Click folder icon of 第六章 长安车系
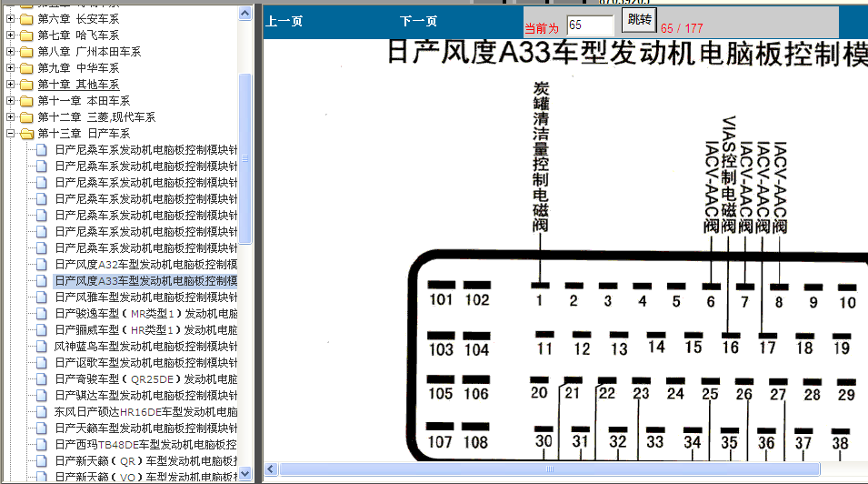 (x=26, y=19)
